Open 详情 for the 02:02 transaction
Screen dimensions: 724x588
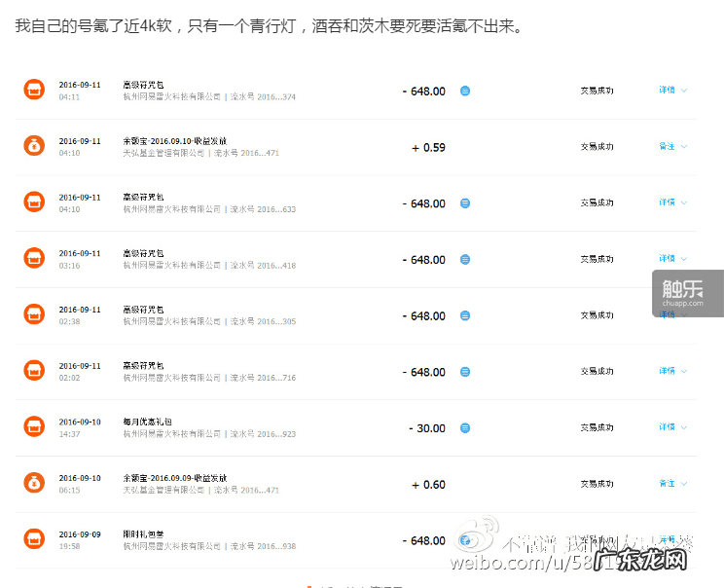pos(667,371)
